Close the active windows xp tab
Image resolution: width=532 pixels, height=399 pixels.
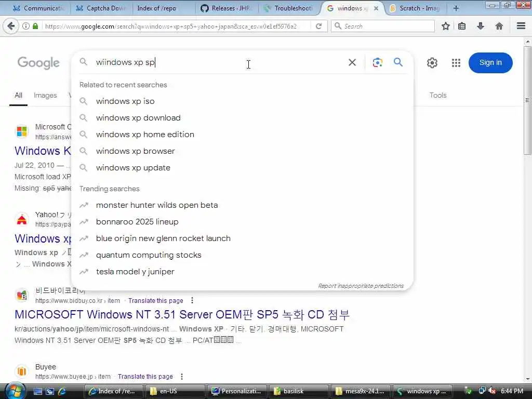coord(376,8)
